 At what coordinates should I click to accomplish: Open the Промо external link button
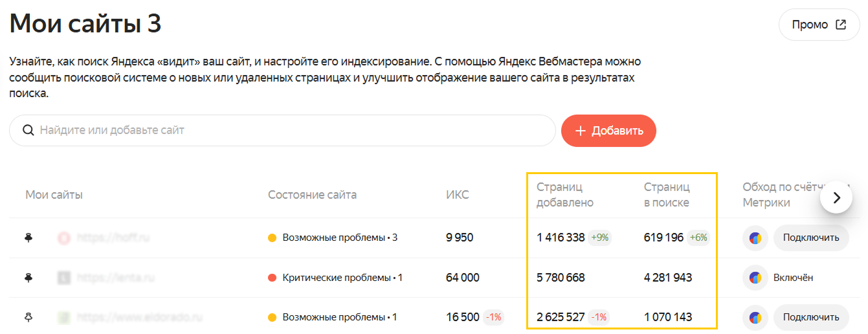point(818,25)
